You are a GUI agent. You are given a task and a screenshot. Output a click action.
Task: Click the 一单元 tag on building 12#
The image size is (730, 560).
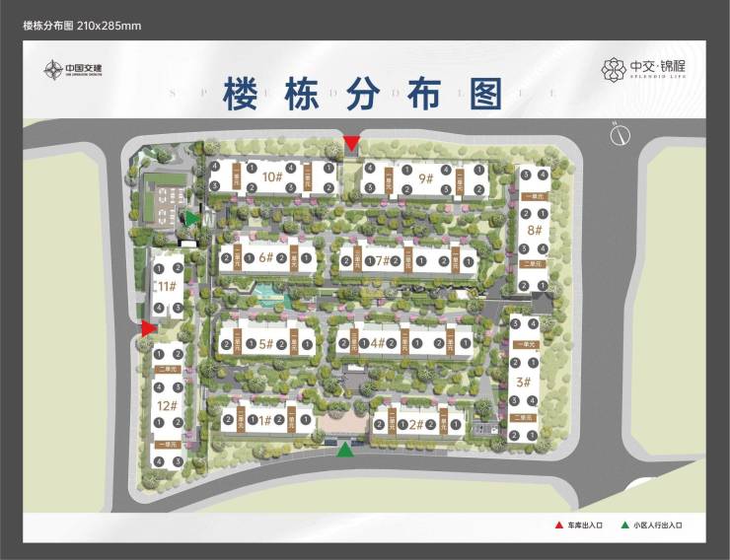168,445
